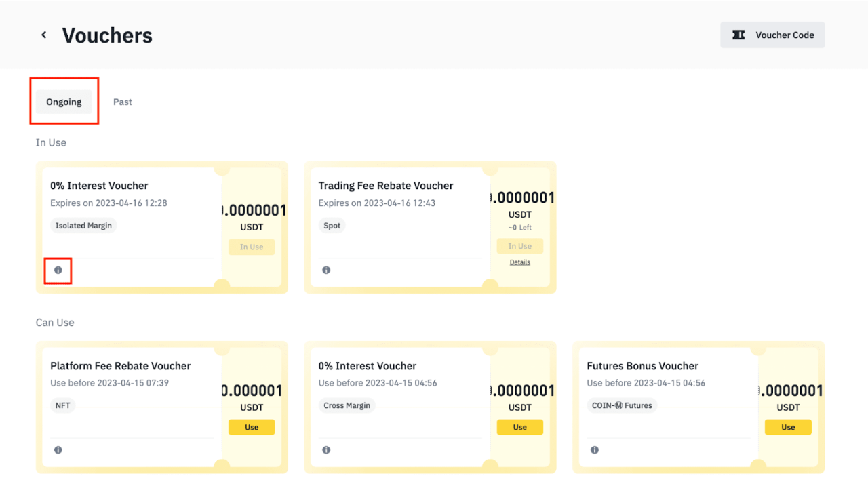The height and width of the screenshot is (482, 868).
Task: Click the In Use status on Trading Fee Rebate Voucher
Action: pos(519,246)
